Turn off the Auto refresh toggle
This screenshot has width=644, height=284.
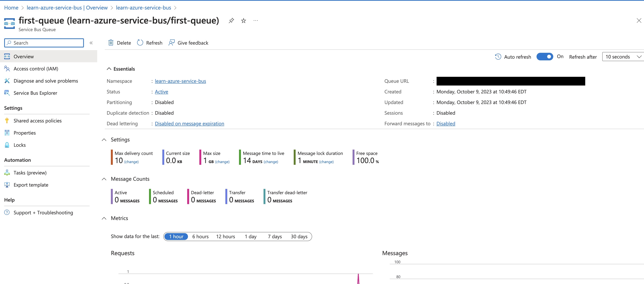tap(545, 57)
